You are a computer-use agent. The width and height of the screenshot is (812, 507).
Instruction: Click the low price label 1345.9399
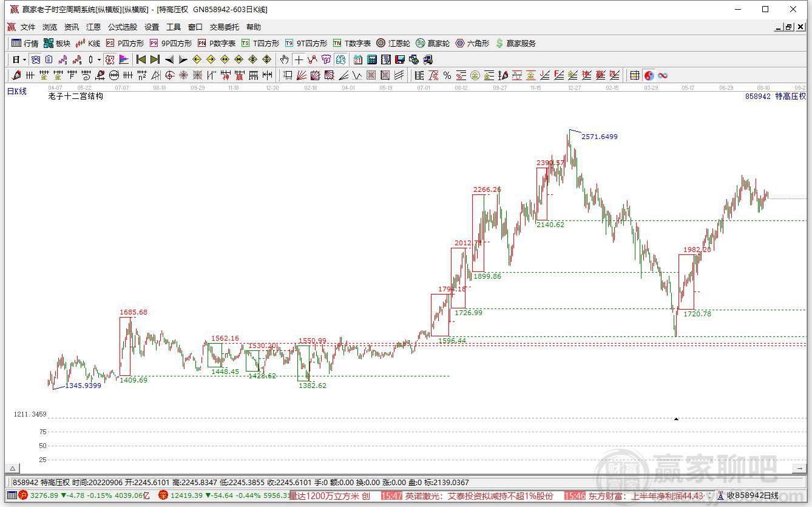(x=83, y=386)
